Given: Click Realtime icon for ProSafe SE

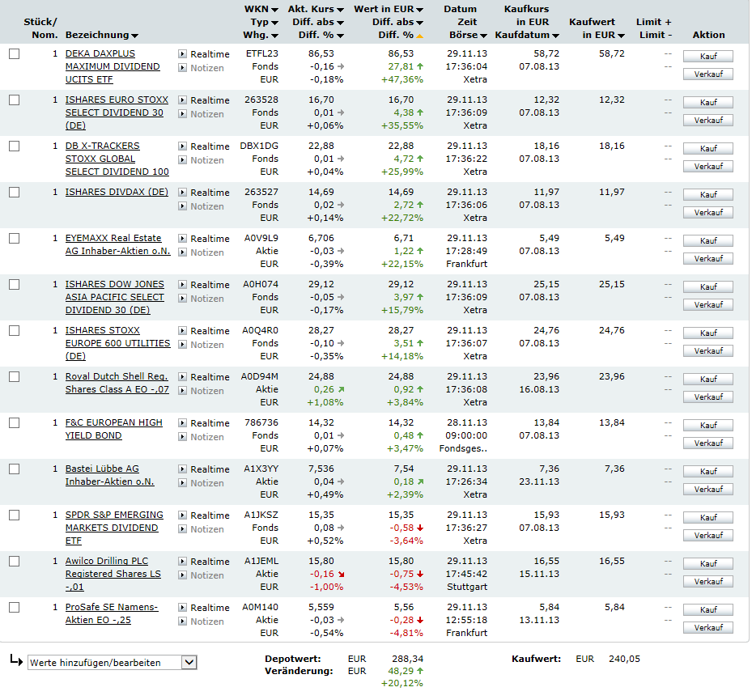Looking at the screenshot, I should (182, 608).
